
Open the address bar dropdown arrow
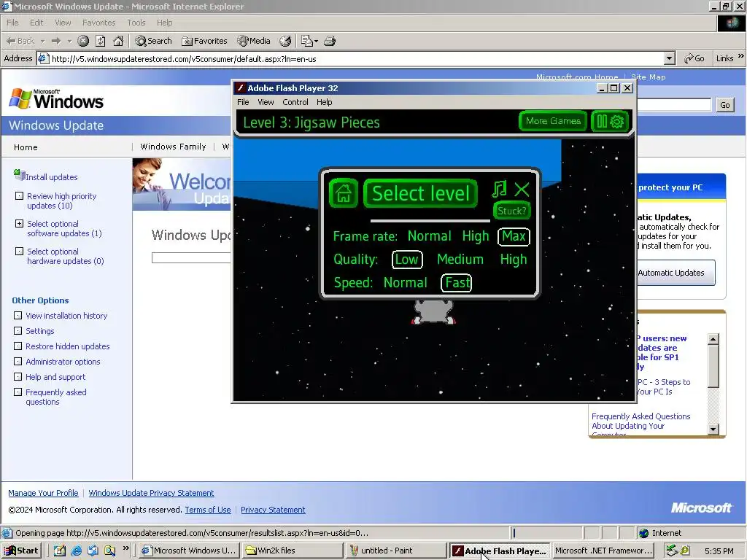pos(670,58)
